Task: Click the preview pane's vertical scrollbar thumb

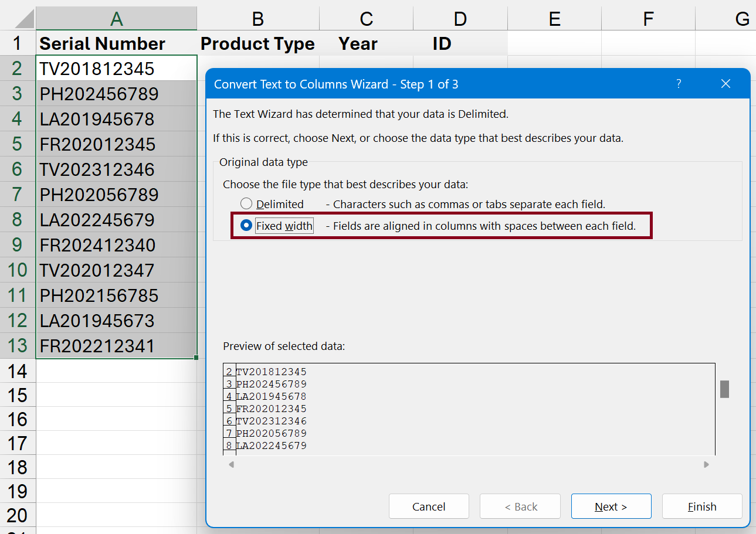Action: pos(724,389)
